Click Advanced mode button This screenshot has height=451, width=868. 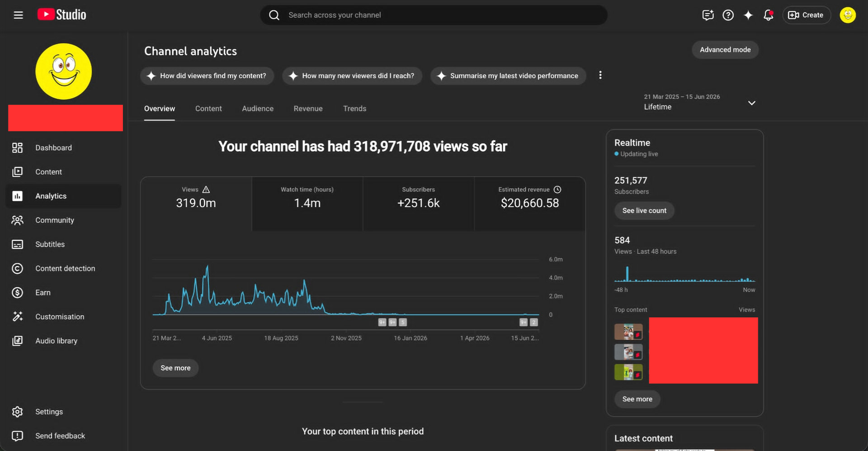(x=725, y=50)
